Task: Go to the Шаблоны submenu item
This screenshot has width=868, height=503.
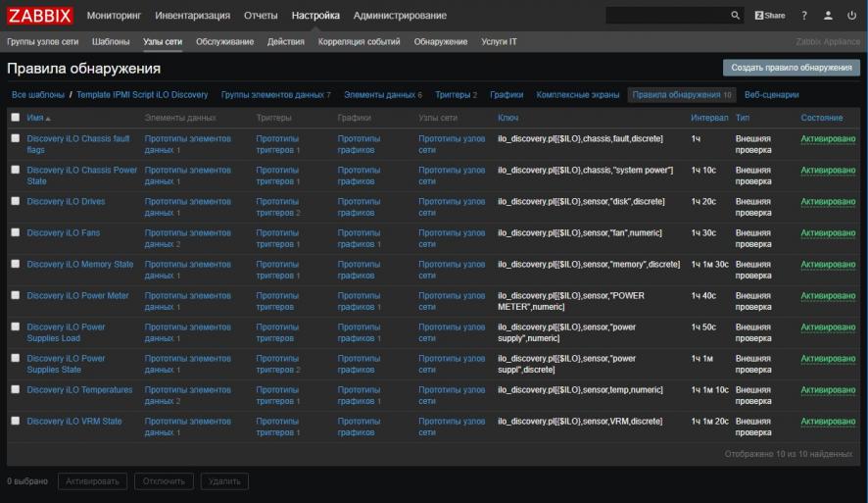Action: 111,42
